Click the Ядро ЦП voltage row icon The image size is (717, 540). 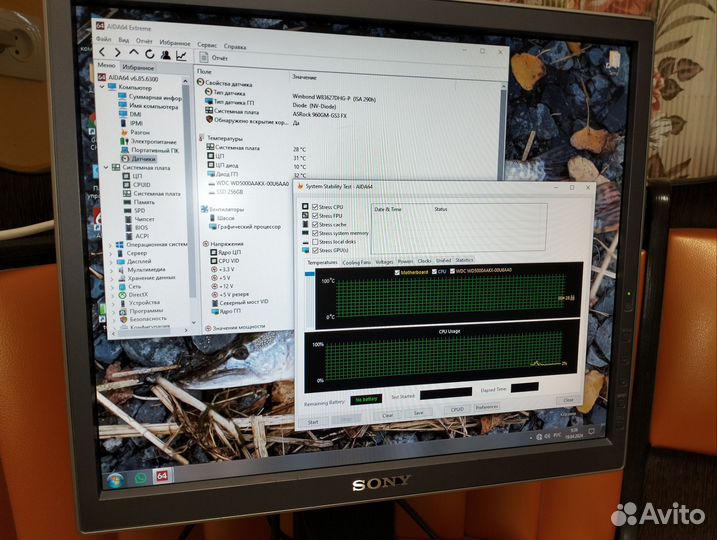tap(213, 252)
